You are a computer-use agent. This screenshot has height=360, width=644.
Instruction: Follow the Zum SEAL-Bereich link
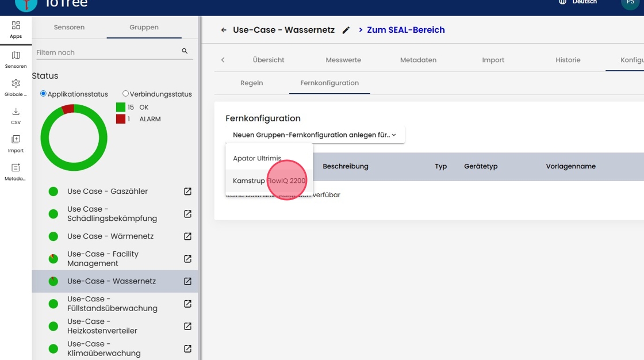pos(406,30)
